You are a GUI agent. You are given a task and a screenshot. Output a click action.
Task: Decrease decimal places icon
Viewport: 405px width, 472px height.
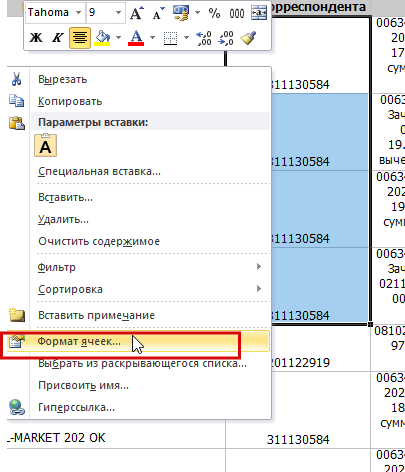[x=226, y=38]
